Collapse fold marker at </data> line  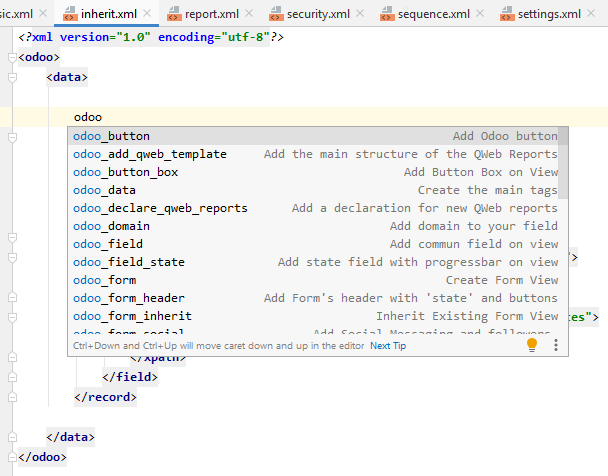pos(12,437)
